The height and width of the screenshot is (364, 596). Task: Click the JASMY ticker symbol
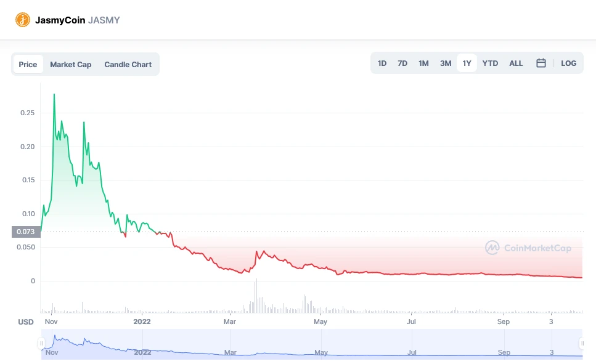point(104,20)
